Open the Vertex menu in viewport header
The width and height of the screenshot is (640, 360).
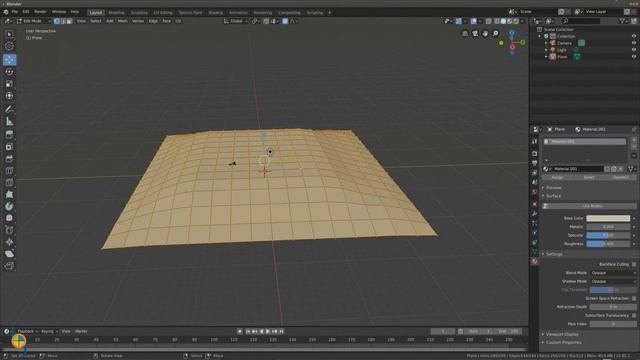click(x=138, y=21)
